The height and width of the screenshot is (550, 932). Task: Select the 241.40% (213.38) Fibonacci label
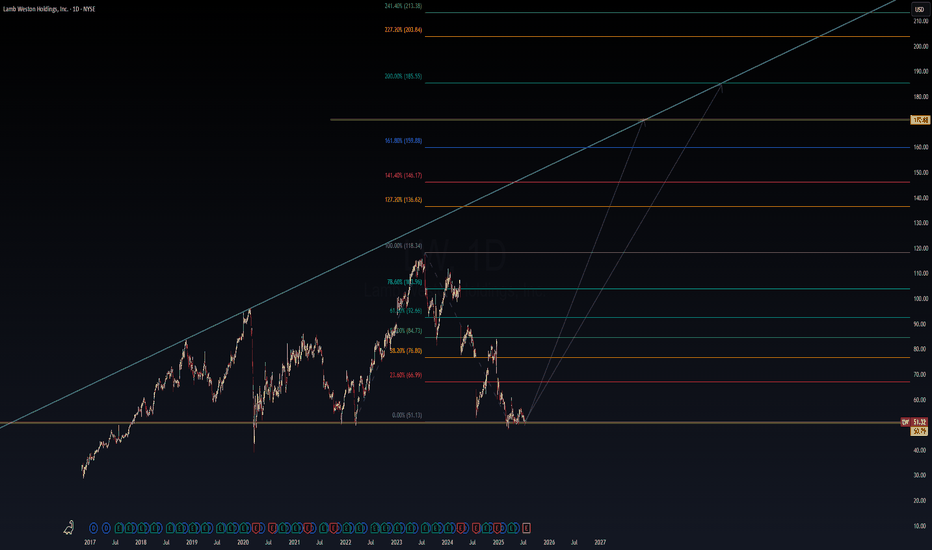click(x=403, y=6)
